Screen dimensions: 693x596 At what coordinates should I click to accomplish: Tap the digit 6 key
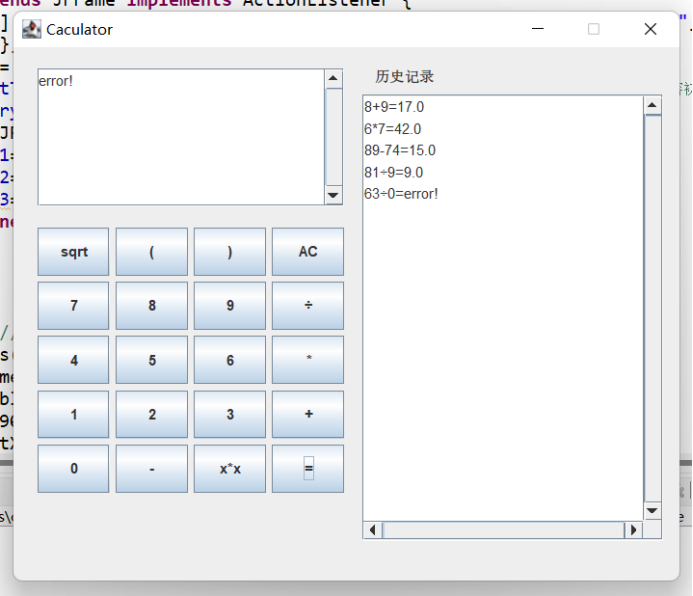[230, 360]
